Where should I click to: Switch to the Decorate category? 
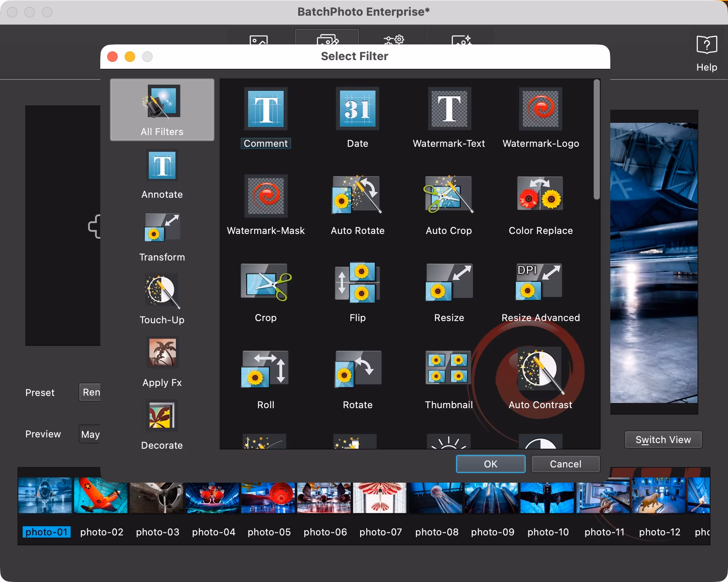click(x=162, y=425)
